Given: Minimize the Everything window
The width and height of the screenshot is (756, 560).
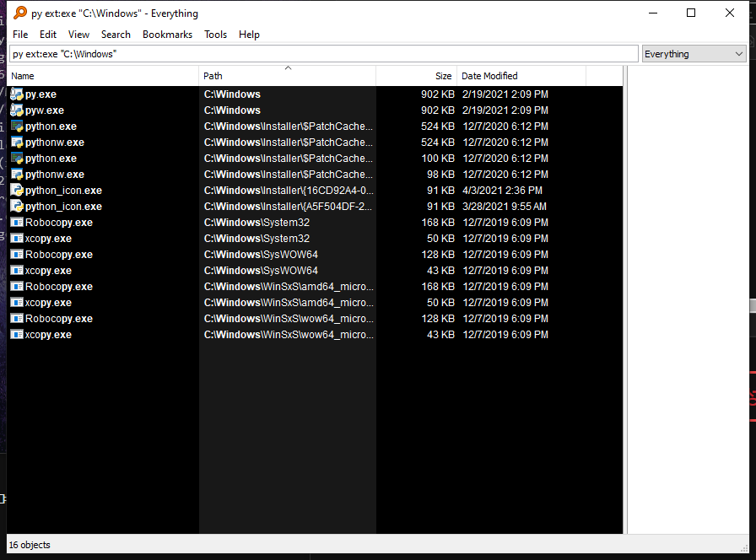Looking at the screenshot, I should [653, 13].
